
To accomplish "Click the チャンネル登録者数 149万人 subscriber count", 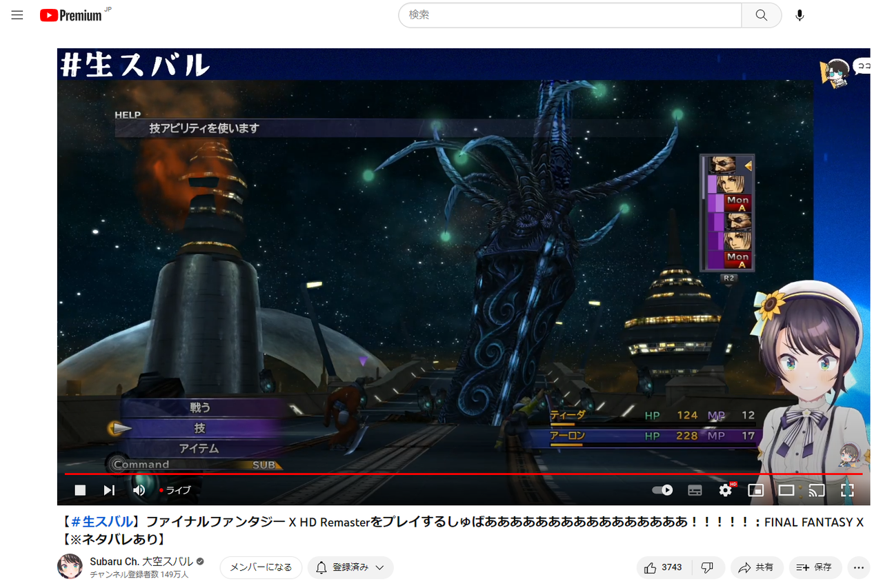I will pos(139,575).
